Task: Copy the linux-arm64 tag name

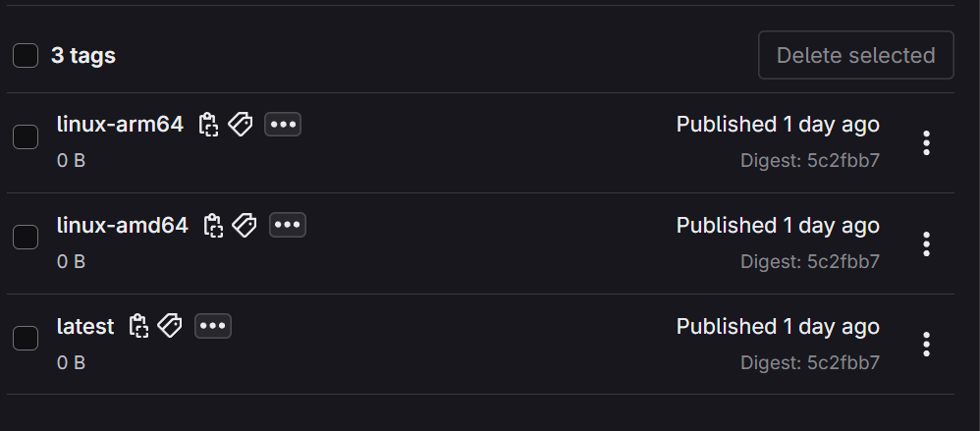Action: click(x=207, y=125)
